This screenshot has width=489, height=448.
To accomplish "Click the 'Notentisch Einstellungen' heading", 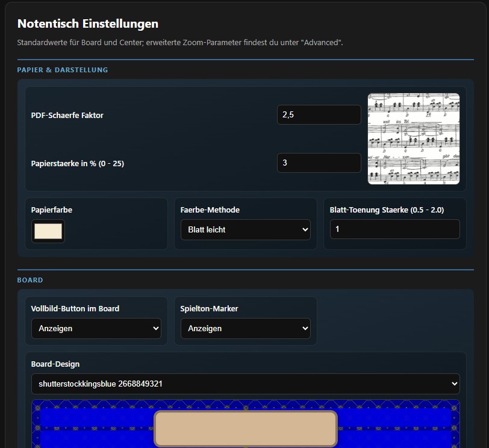I will [x=88, y=23].
